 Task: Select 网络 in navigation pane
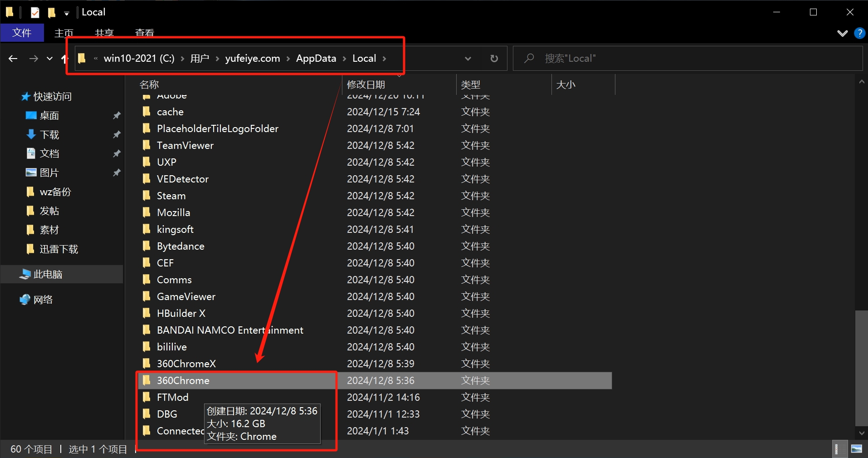43,300
